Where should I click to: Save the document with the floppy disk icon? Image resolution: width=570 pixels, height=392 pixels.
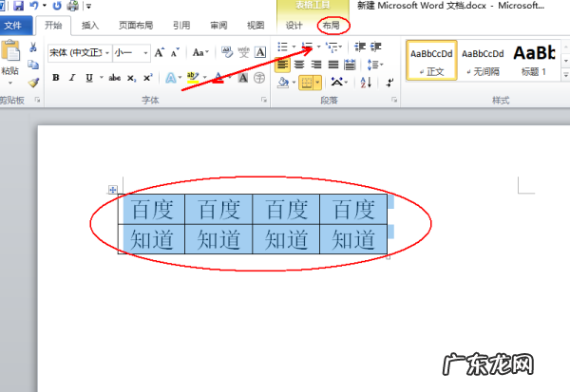[18, 6]
